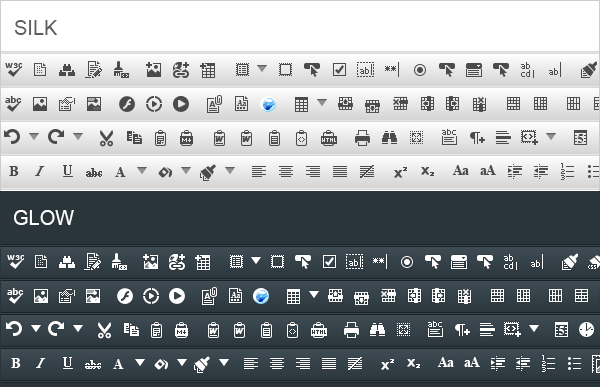Image resolution: width=600 pixels, height=387 pixels.
Task: Click the Redo arrow button in Glow toolbar
Action: 56,329
